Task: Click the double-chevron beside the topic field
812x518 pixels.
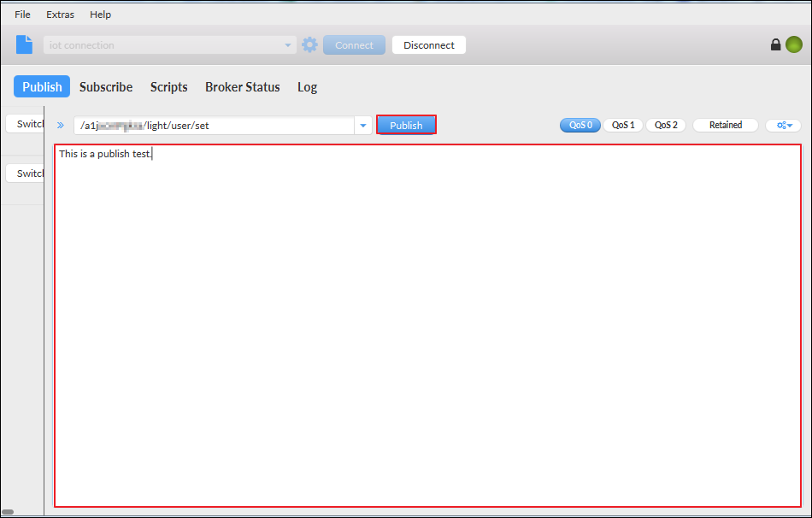Action: pos(60,124)
